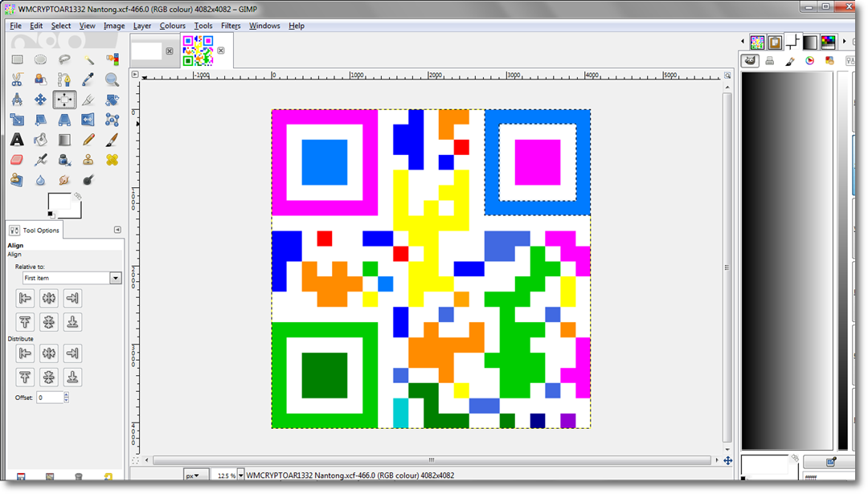Activate the Flip tool
Screen dimensions: 868x494
click(88, 120)
